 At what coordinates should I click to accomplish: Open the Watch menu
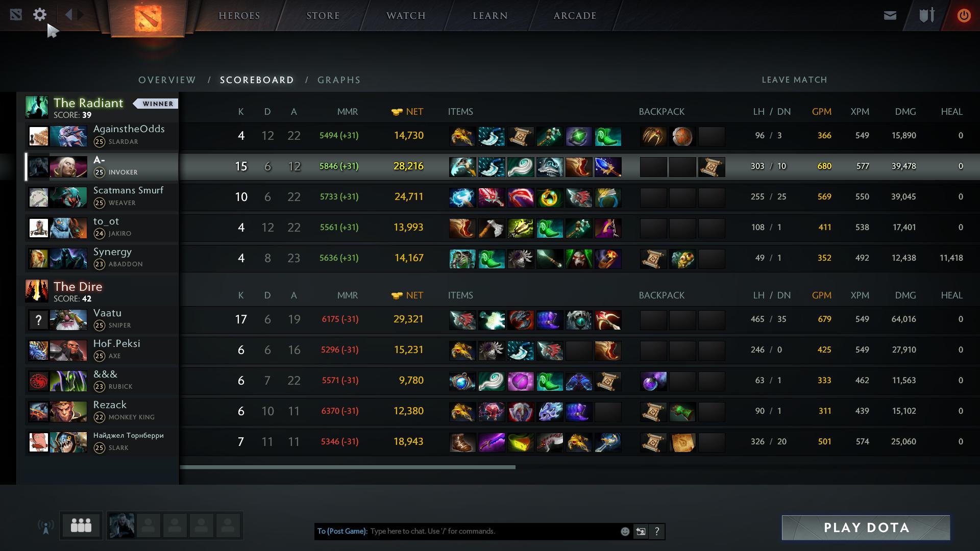pyautogui.click(x=406, y=16)
